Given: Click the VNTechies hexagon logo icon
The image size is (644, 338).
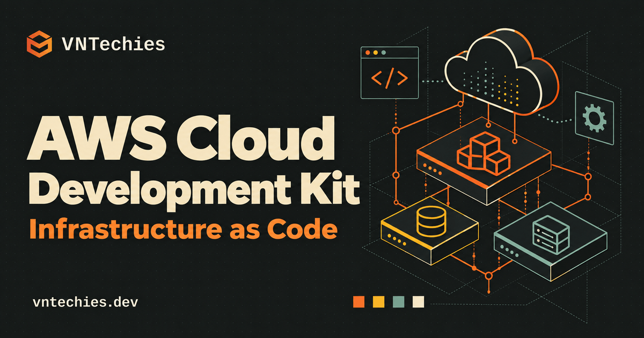Looking at the screenshot, I should [x=40, y=44].
